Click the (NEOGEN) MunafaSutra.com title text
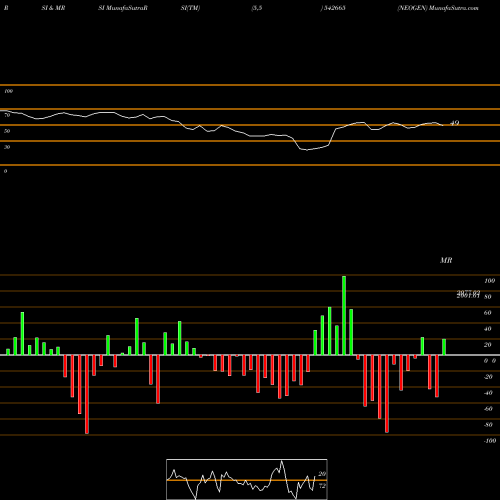The height and width of the screenshot is (500, 500). [x=438, y=8]
